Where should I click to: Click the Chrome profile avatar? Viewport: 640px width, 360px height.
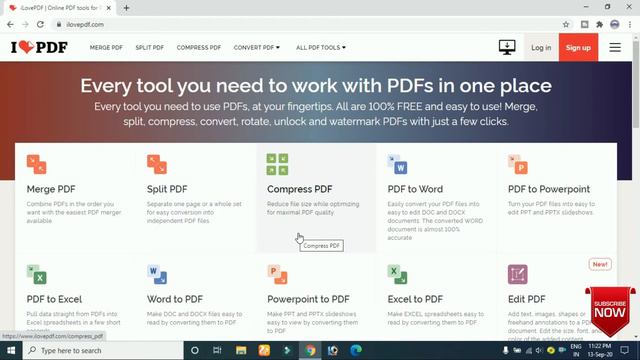coord(615,24)
